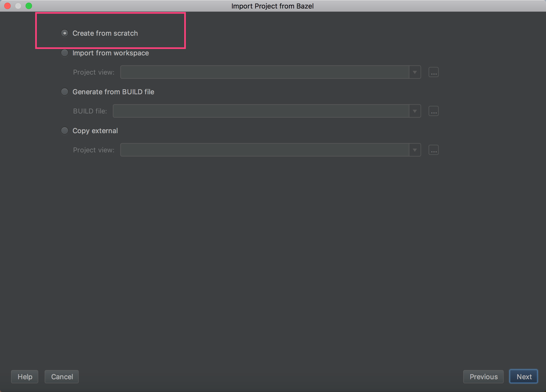The height and width of the screenshot is (392, 546).
Task: Open Help for the Bazel import wizard
Action: point(25,377)
